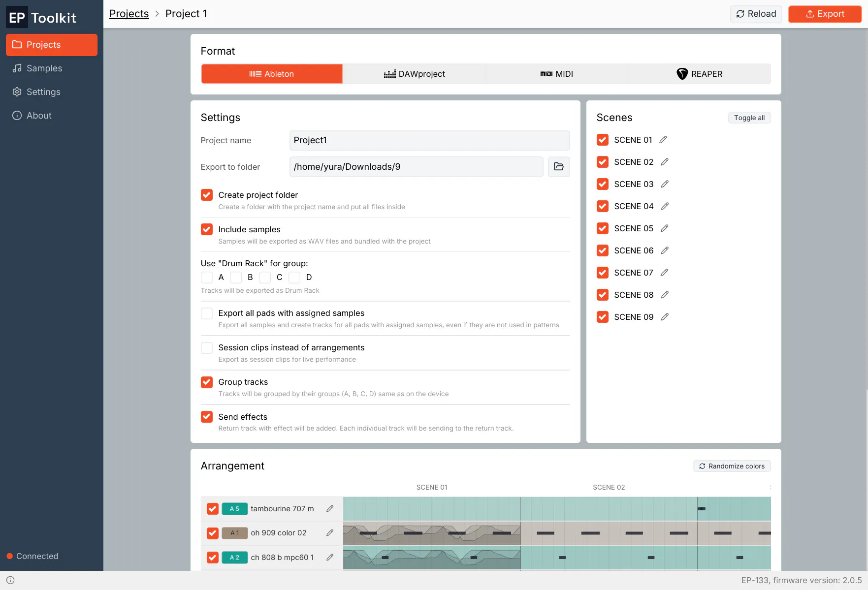868x590 pixels.
Task: Uncheck SCENE 09
Action: [603, 317]
